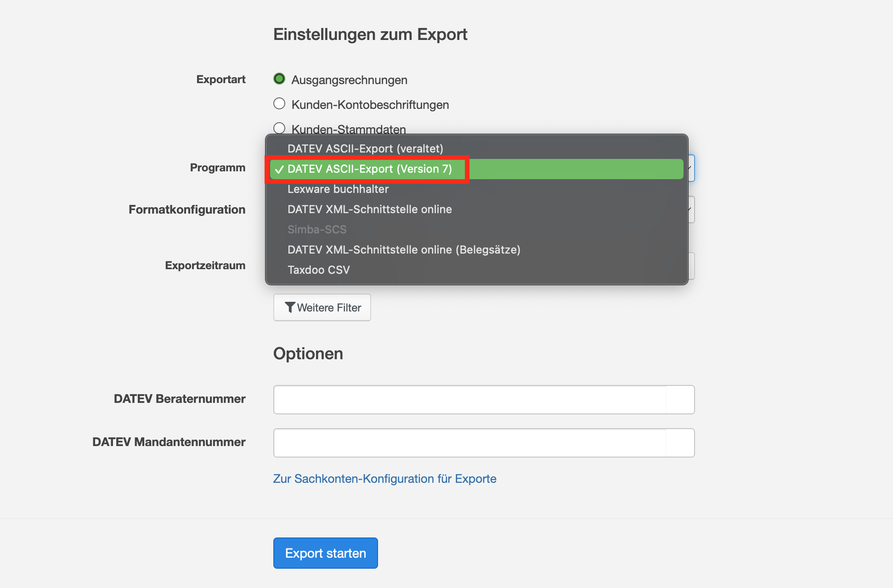Select the Kunden-Stammdaten radio option
This screenshot has height=588, width=893.
click(x=279, y=128)
